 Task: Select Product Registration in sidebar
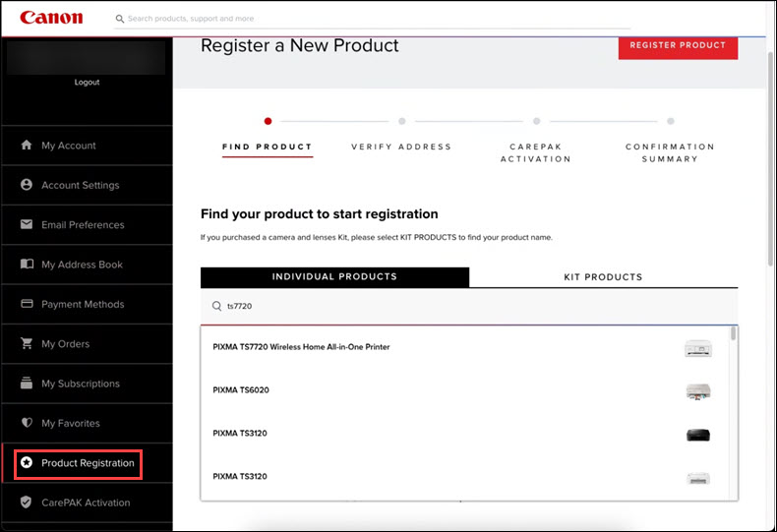(x=88, y=462)
